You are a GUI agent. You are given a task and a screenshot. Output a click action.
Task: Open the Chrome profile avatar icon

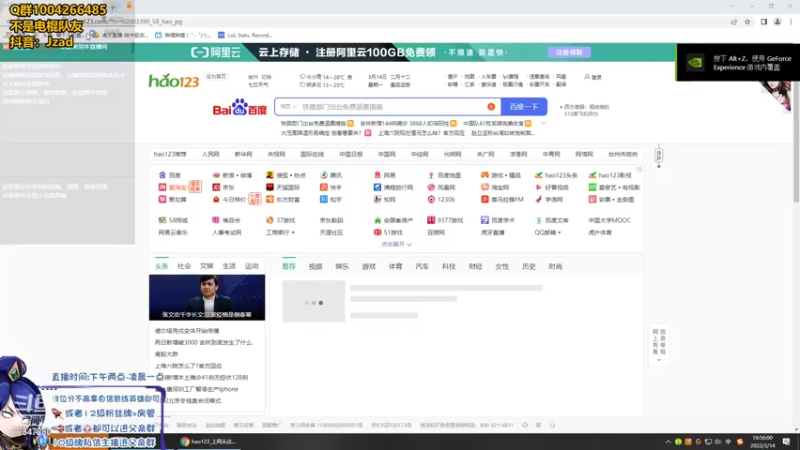pos(777,22)
